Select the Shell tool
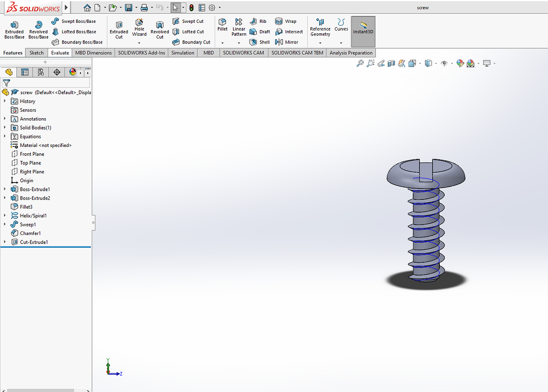Viewport: 548px width, 392px height. [259, 42]
